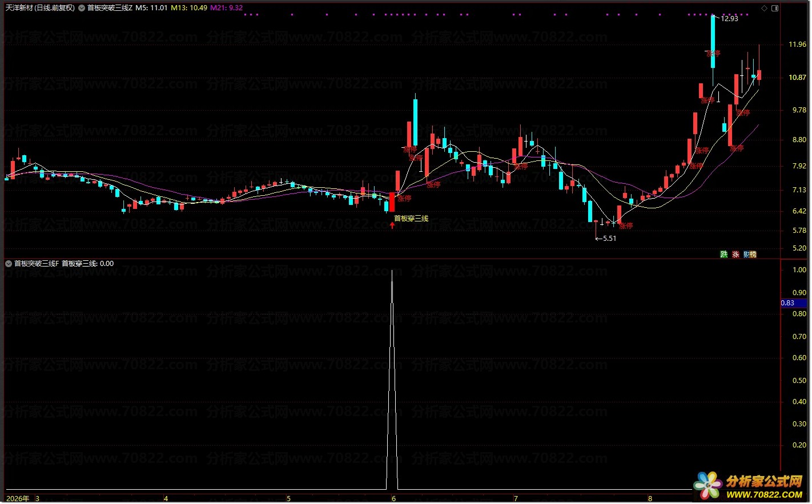Click 7.92 on the price axis

point(799,166)
